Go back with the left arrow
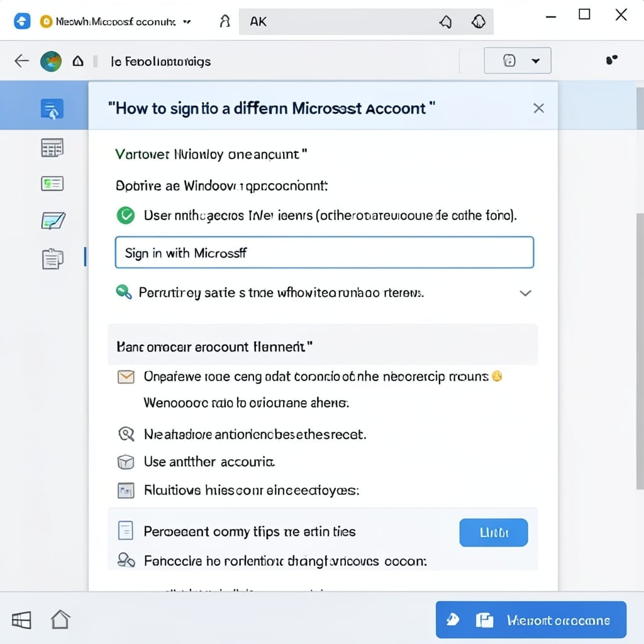The height and width of the screenshot is (644, 644). (21, 61)
